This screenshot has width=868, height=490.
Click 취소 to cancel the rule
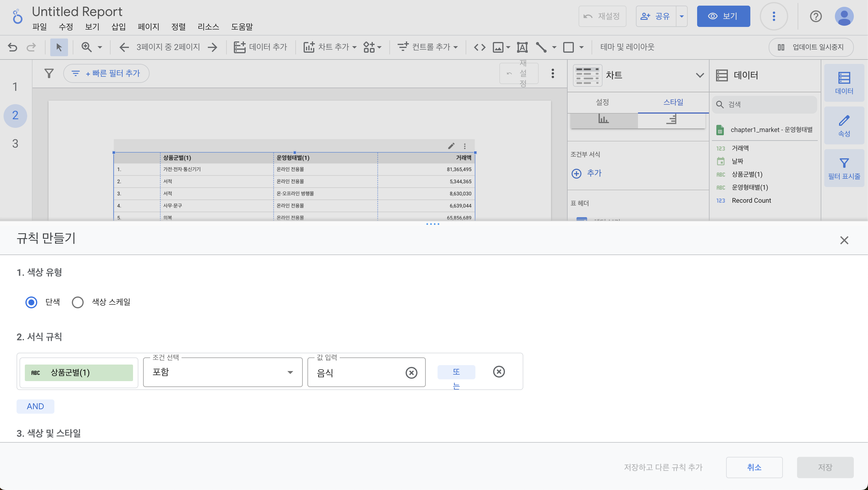click(754, 467)
